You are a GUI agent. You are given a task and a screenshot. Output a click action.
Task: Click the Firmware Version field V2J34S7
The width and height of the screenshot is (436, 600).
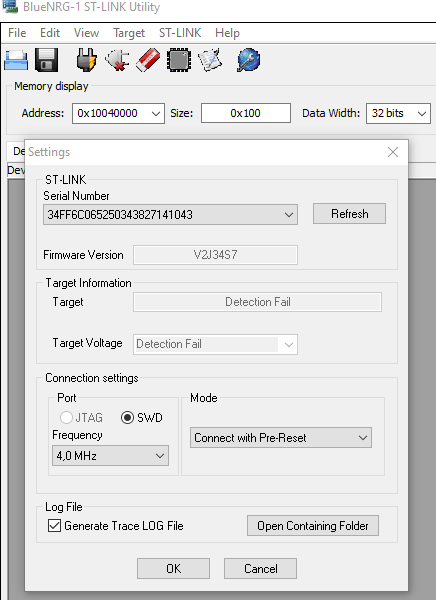(x=215, y=255)
